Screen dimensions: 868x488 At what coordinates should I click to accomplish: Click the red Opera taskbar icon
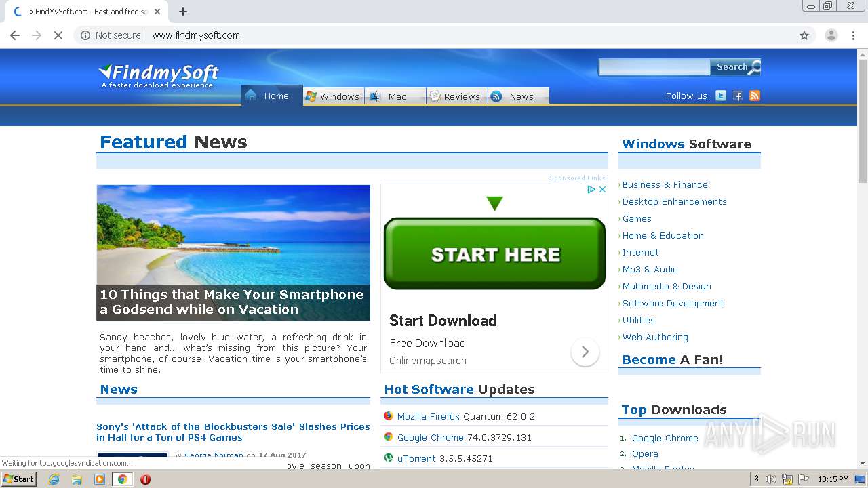(145, 479)
